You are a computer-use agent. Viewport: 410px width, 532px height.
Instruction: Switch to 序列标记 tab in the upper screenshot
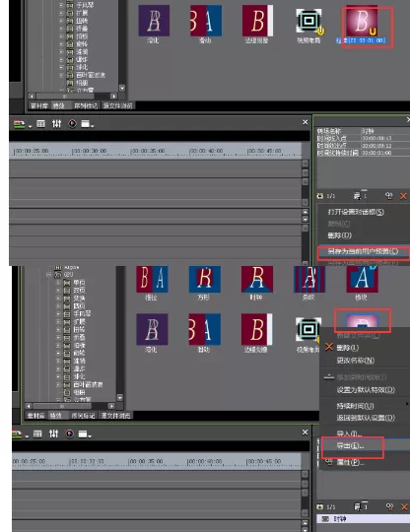(x=86, y=105)
